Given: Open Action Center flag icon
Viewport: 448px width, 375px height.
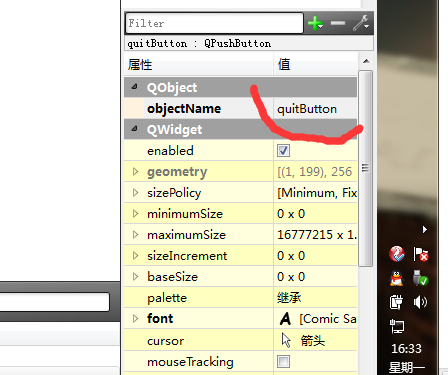Looking at the screenshot, I should (420, 254).
